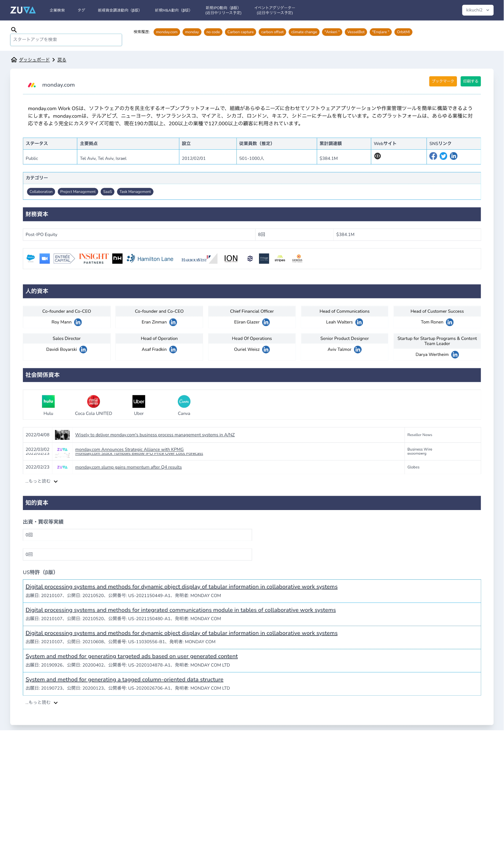The width and height of the screenshot is (504, 851).
Task: Click the 印刷する print button
Action: click(x=471, y=81)
